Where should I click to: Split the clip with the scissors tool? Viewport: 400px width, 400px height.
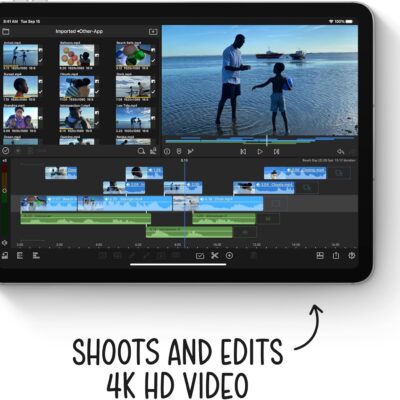click(x=215, y=256)
